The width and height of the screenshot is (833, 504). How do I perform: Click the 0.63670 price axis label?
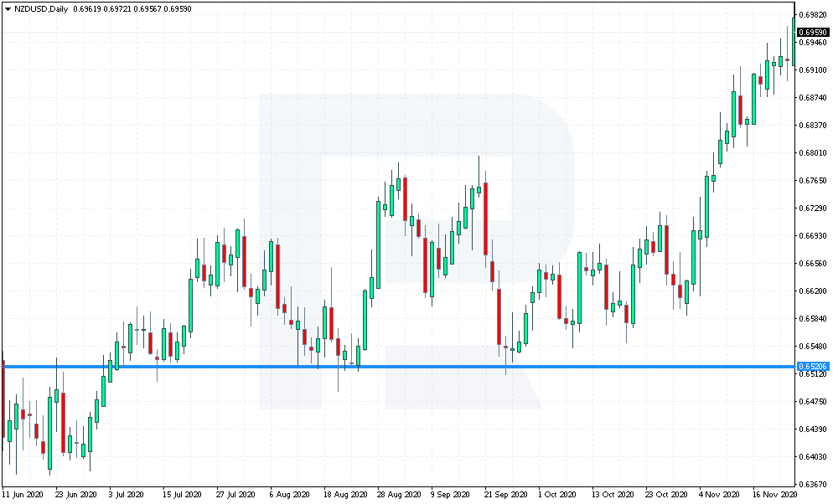coord(814,485)
